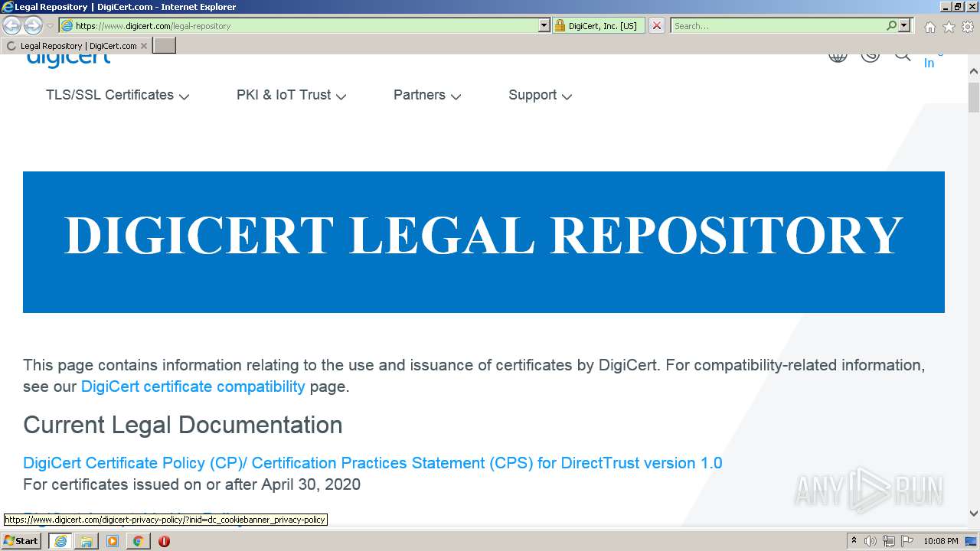
Task: Expand the PKI & IoT Trust menu
Action: tap(291, 95)
